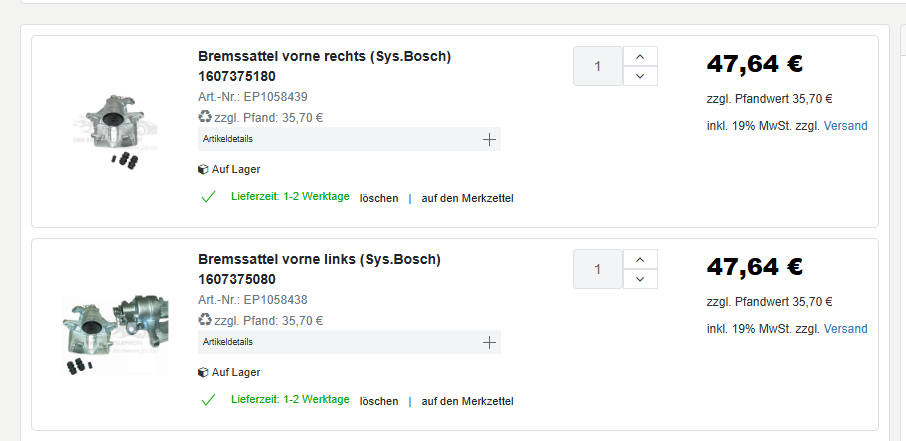Screen dimensions: 906x441
Task: Add Bremssattel vorne rechts auf den Merkzettel
Action: [x=467, y=198]
